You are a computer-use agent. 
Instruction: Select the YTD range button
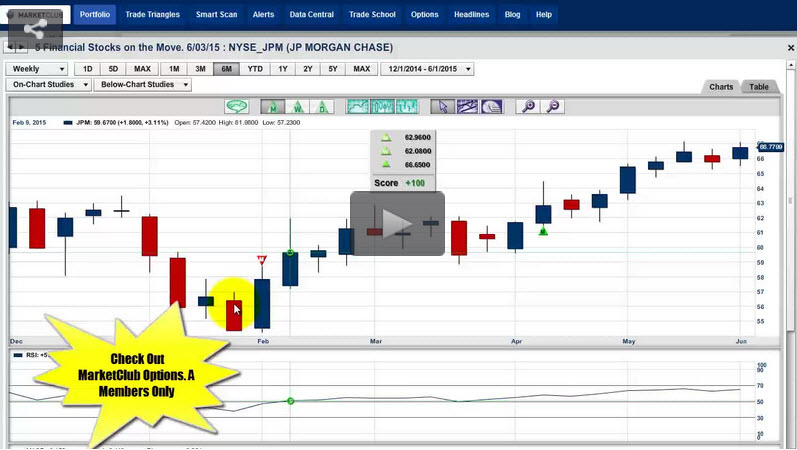coord(255,69)
